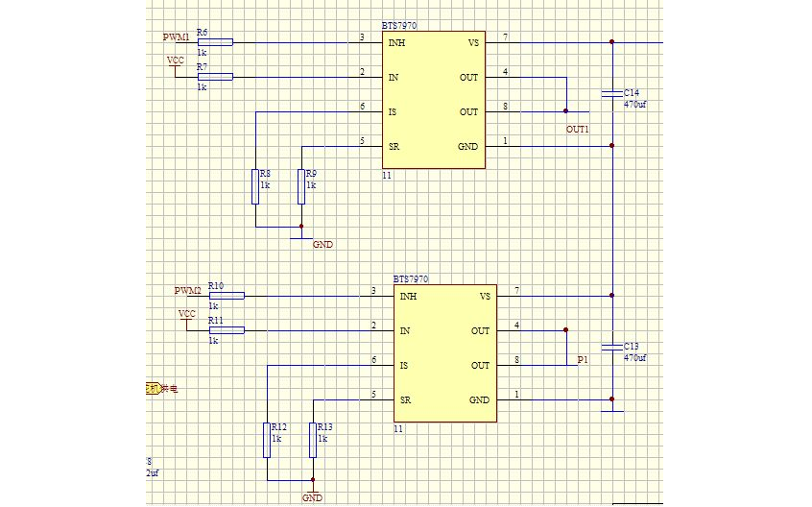
Task: Click the VS pin label on the P1 chip
Action: click(x=485, y=296)
